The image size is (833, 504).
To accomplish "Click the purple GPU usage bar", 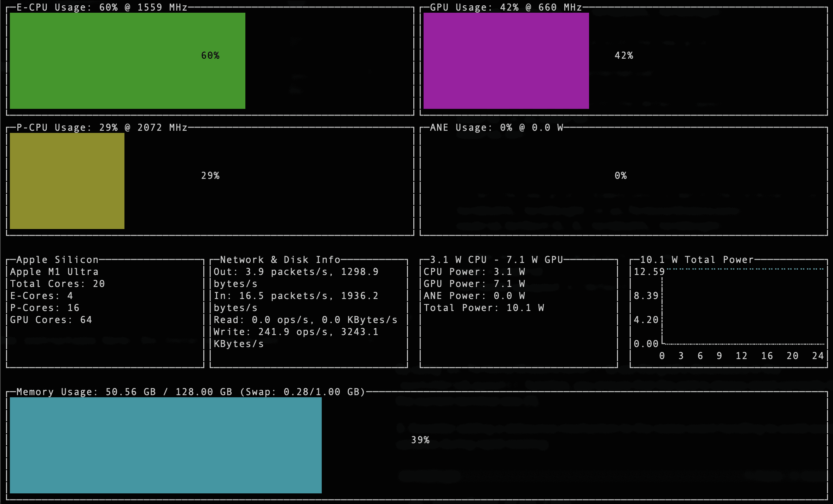I will [506, 60].
